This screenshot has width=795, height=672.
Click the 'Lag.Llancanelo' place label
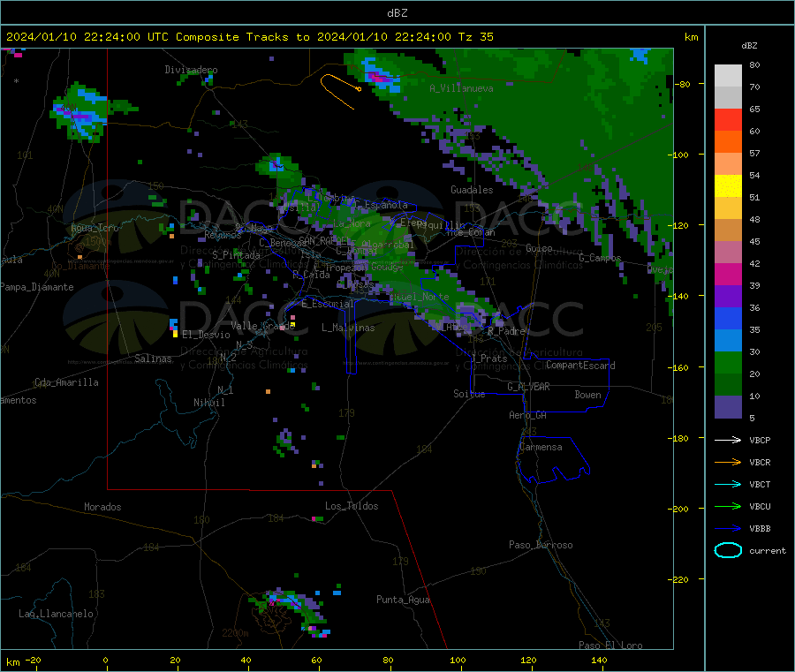pyautogui.click(x=56, y=614)
